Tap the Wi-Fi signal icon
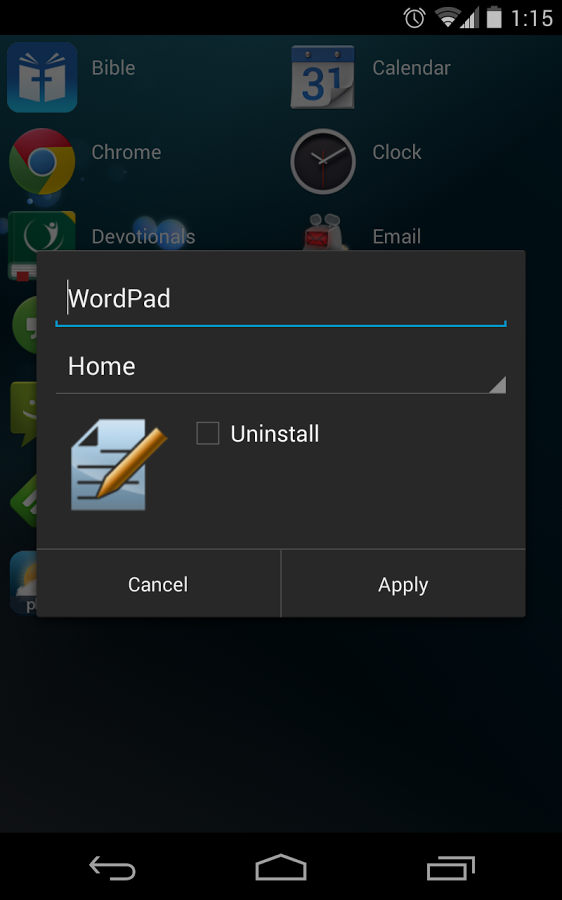Screen dimensions: 562x900 (x=447, y=18)
